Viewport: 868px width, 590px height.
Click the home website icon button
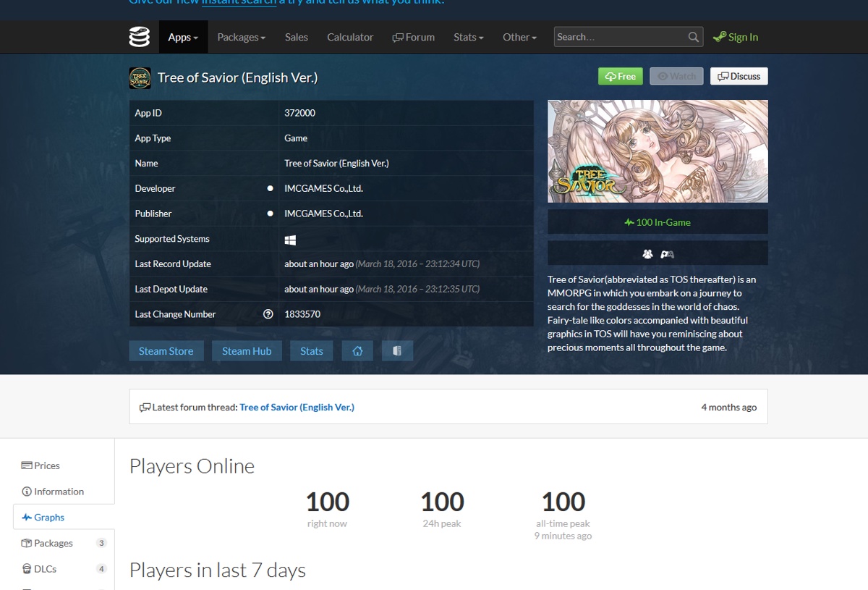pos(357,351)
